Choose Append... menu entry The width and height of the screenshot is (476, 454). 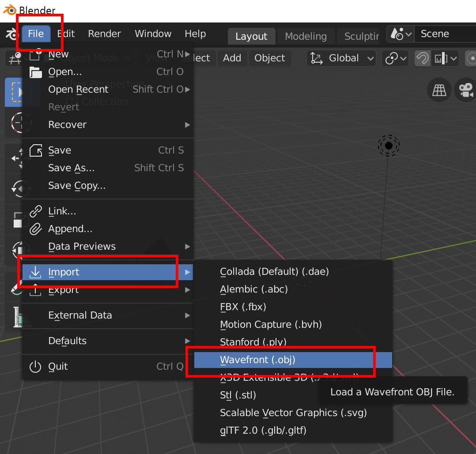(108, 229)
